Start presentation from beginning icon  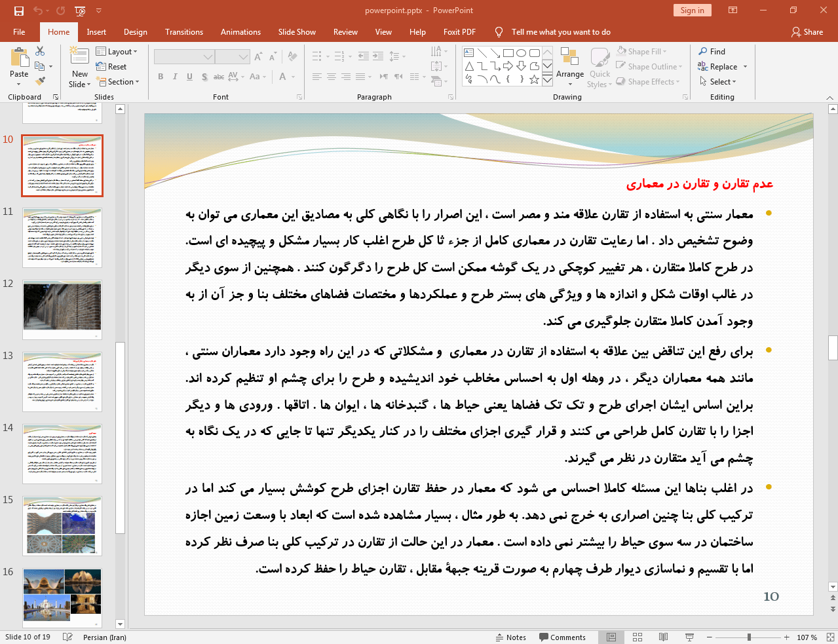click(80, 10)
